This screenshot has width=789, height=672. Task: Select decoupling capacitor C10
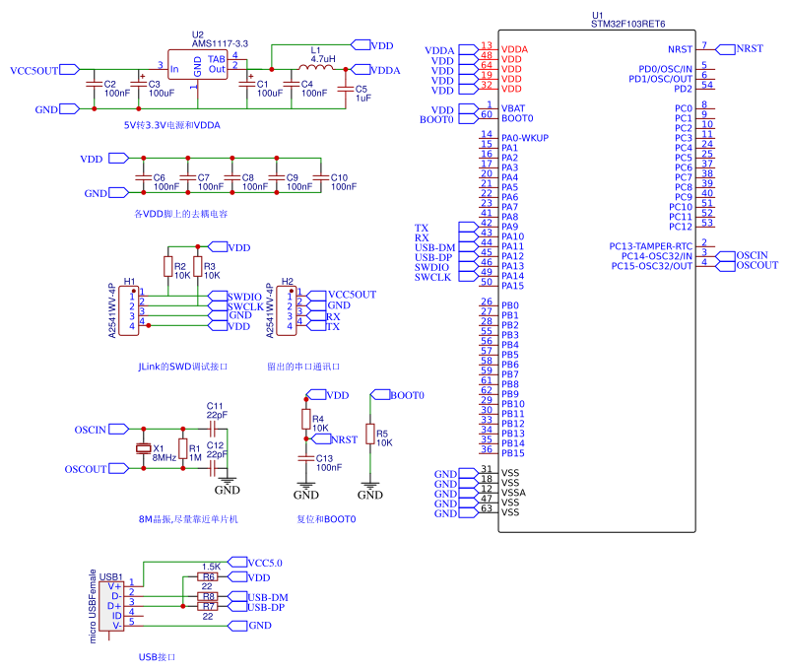tap(320, 177)
